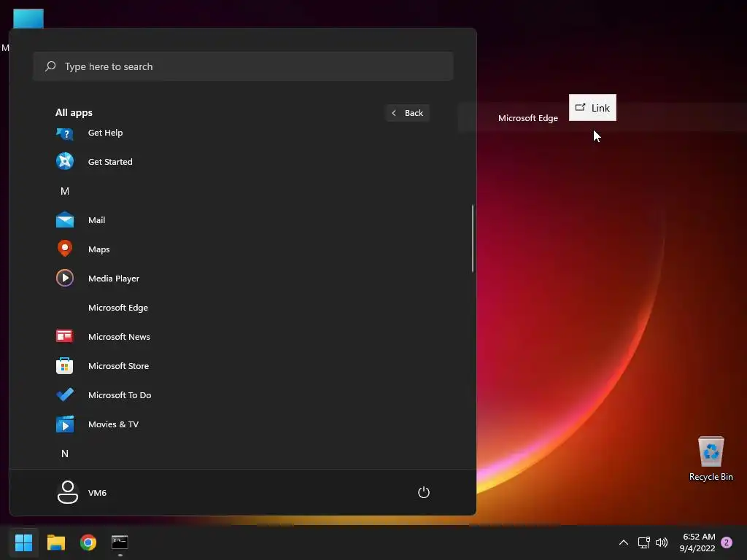Click the All apps heading
Image resolution: width=747 pixels, height=560 pixels.
[x=74, y=113]
